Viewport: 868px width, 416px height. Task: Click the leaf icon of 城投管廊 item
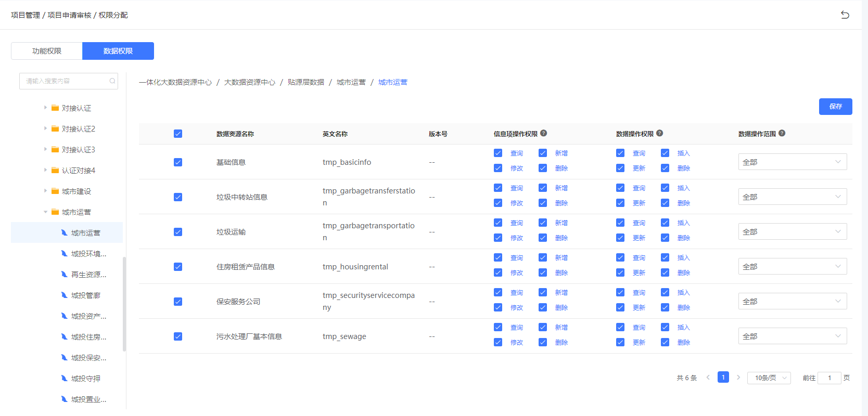[x=65, y=295]
